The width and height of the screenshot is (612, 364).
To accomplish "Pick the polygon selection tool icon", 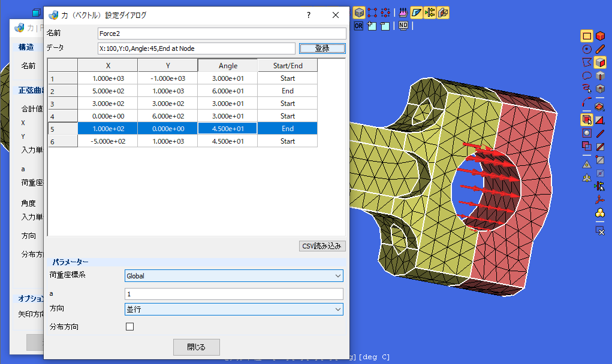I will [587, 62].
